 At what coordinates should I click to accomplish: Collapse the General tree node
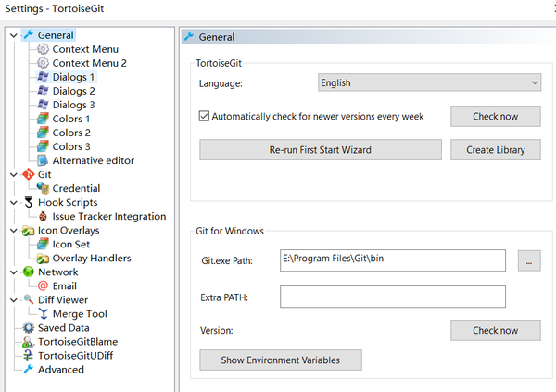tap(12, 35)
